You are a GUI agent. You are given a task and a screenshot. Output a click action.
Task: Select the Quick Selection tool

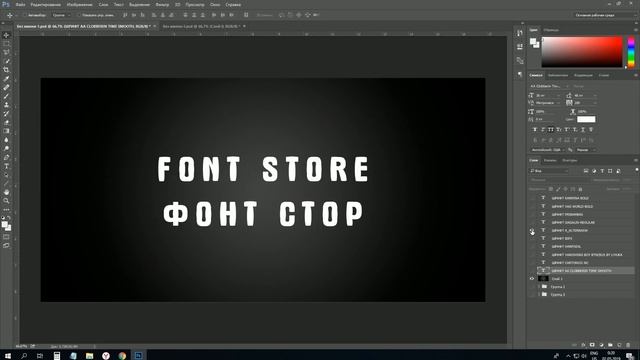pos(6,61)
